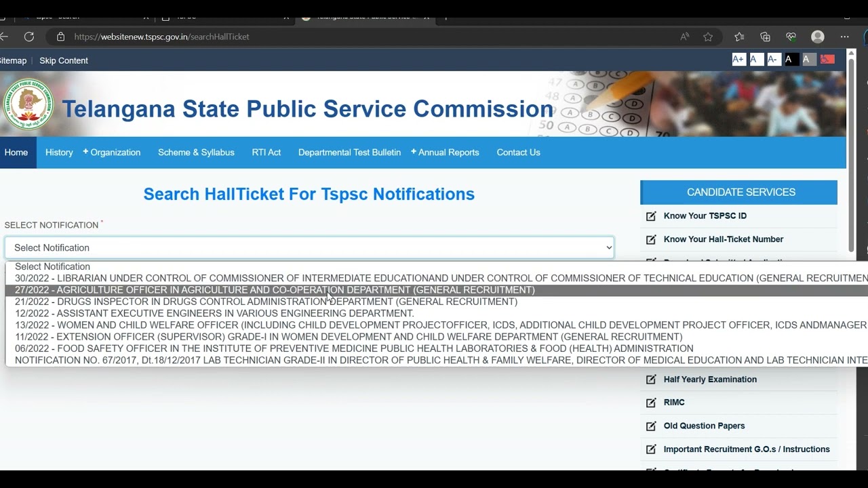Click the browser essentials heartbeat icon
Screen dimensions: 868x488
[x=791, y=37]
